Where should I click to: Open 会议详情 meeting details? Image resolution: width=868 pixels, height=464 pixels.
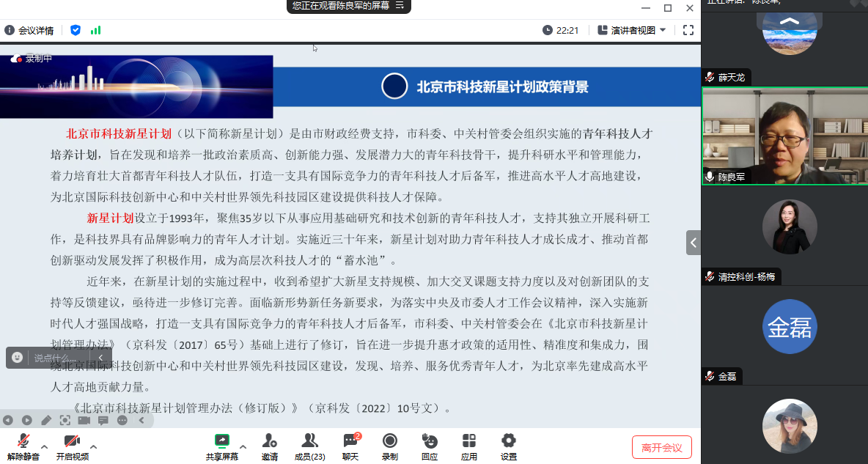29,31
